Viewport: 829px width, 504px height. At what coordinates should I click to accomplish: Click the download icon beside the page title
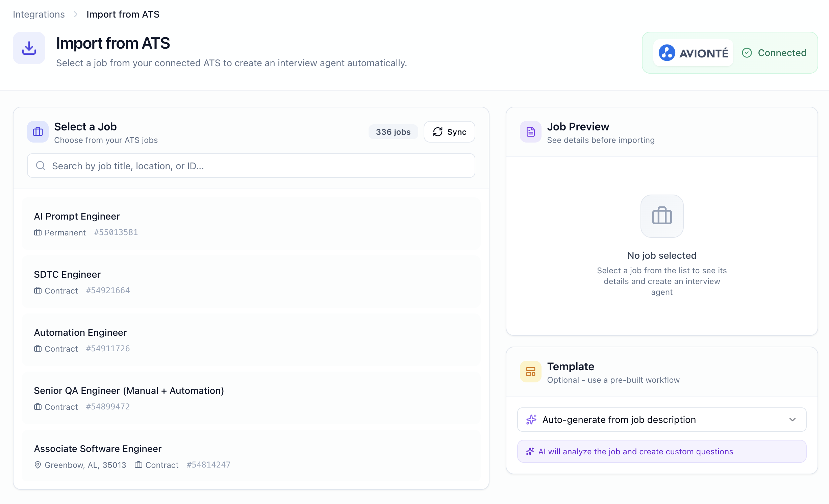29,48
